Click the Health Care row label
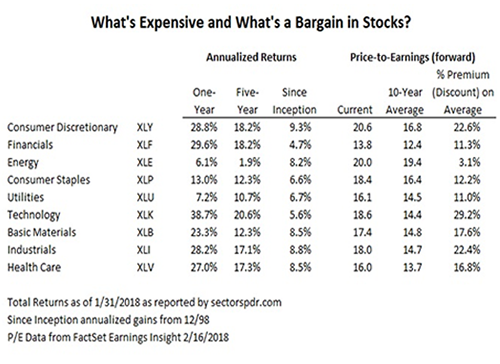The height and width of the screenshot is (364, 500). click(x=34, y=267)
